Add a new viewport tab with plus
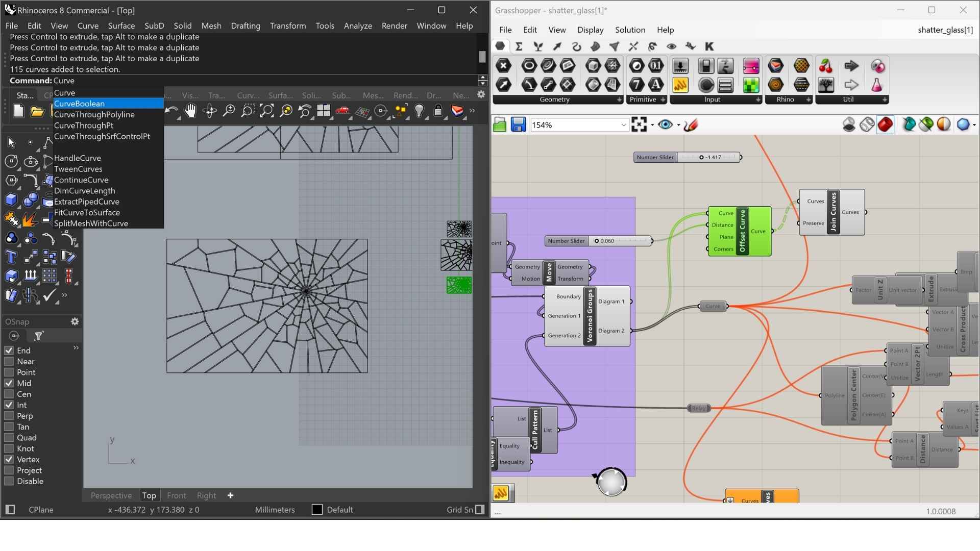This screenshot has height=551, width=980. point(230,495)
